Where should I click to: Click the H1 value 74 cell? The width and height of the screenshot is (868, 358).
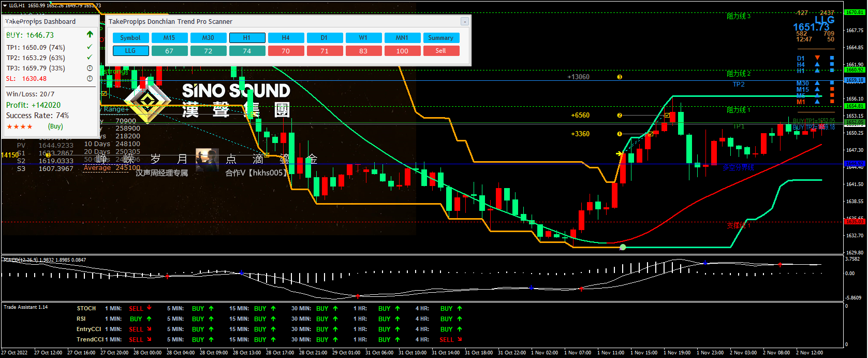(x=247, y=51)
